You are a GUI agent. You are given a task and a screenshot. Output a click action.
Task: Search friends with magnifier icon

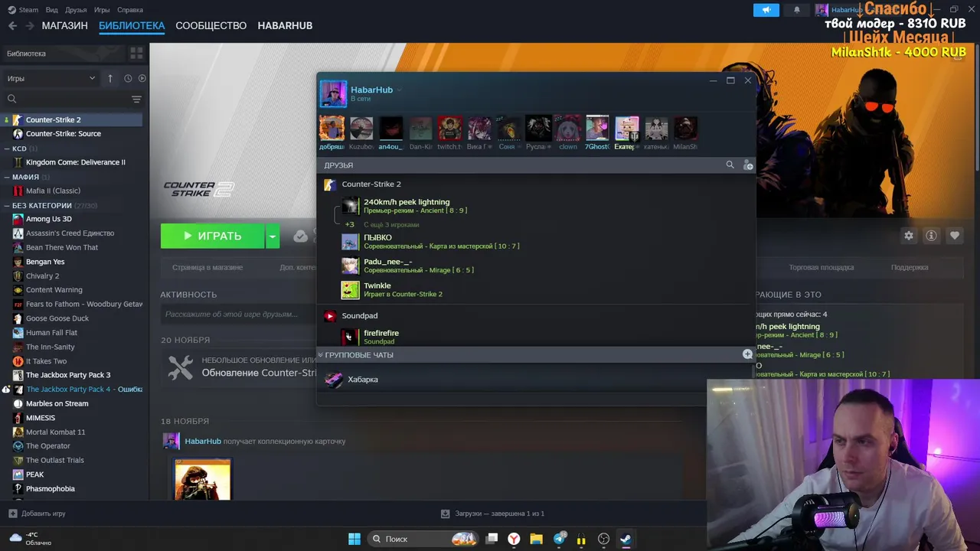point(730,165)
